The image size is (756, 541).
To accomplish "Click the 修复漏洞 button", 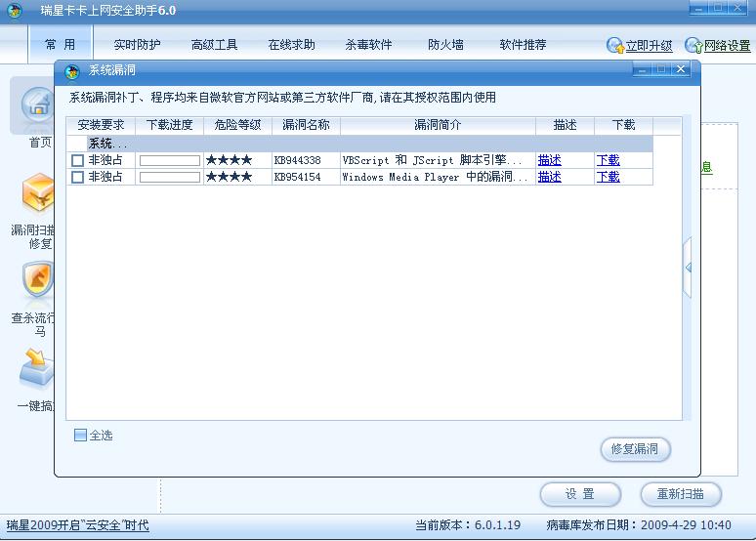I will [636, 449].
